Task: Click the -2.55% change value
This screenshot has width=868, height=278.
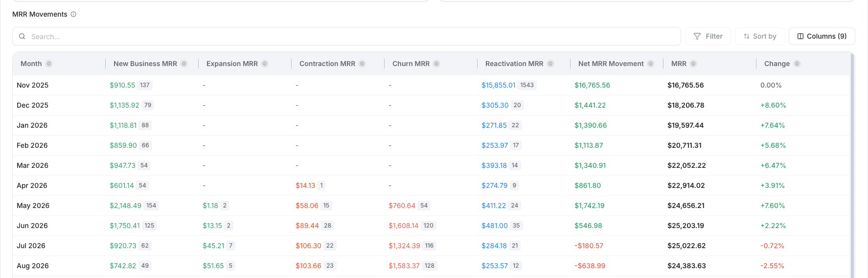Action: (x=772, y=266)
